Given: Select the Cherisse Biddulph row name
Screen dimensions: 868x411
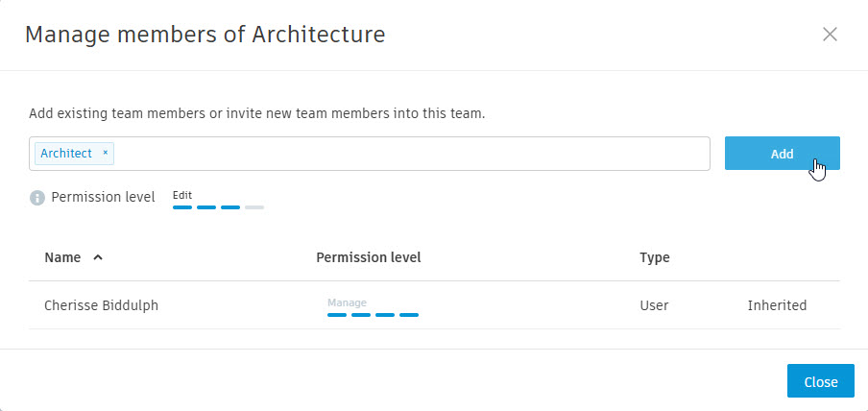Looking at the screenshot, I should tap(102, 305).
